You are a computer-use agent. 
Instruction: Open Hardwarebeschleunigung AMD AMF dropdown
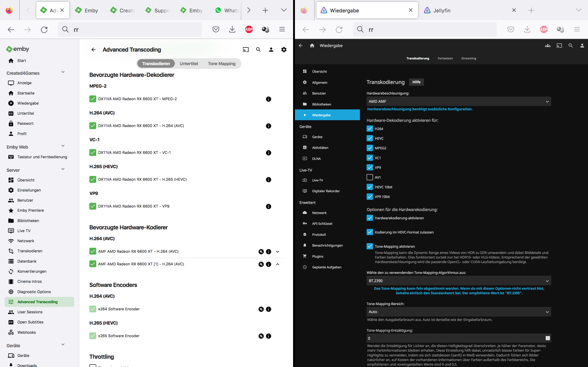(458, 101)
